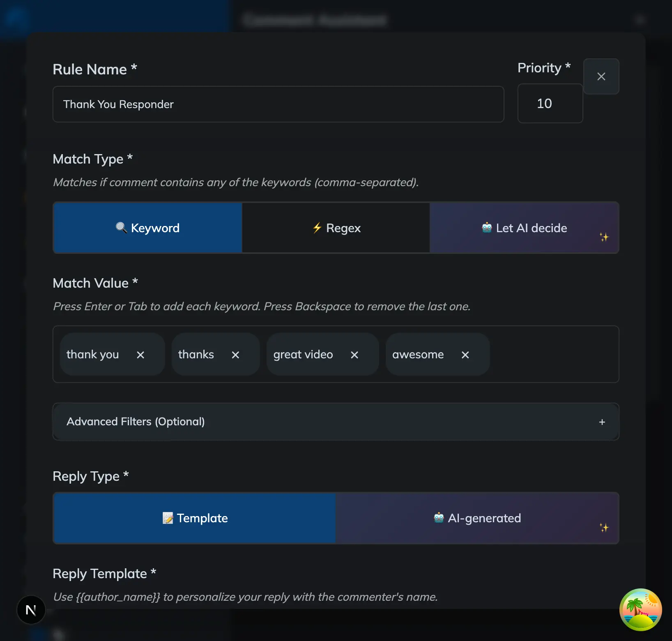Viewport: 672px width, 641px height.
Task: Click the sparkles icon beside AI-generated
Action: [604, 527]
